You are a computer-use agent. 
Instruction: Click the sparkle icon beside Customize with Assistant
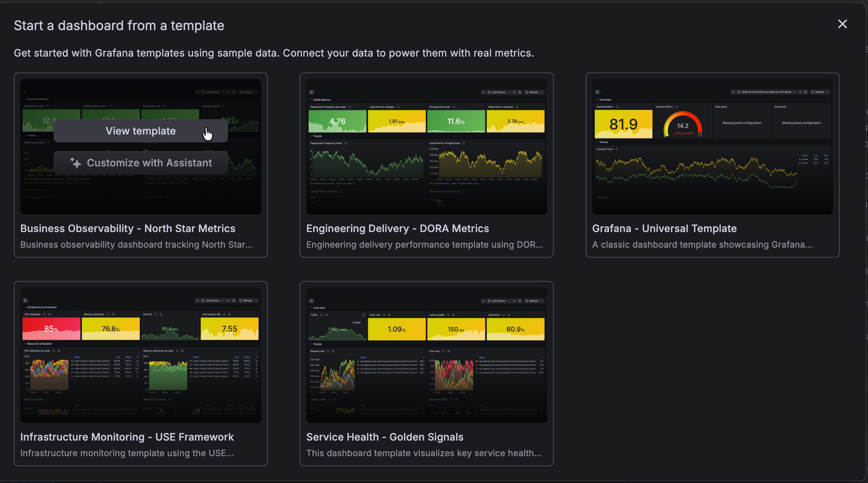(x=76, y=163)
